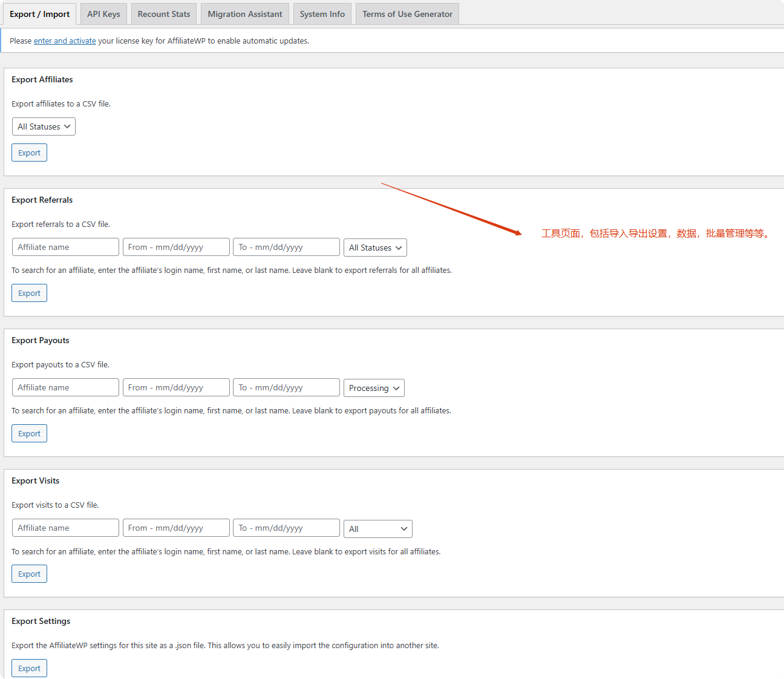Click the Export Visits heading
This screenshot has height=679, width=784.
(x=36, y=481)
